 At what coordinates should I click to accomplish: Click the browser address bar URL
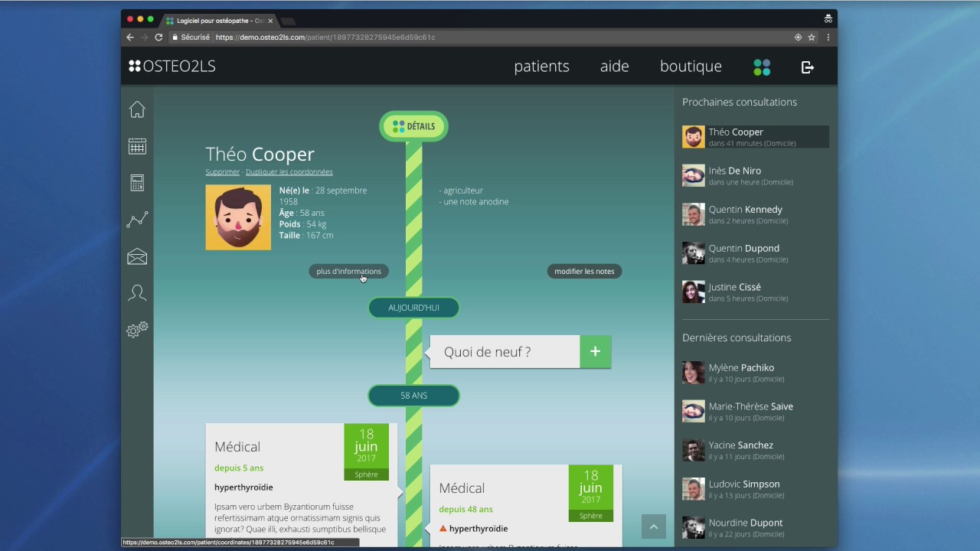(x=325, y=37)
